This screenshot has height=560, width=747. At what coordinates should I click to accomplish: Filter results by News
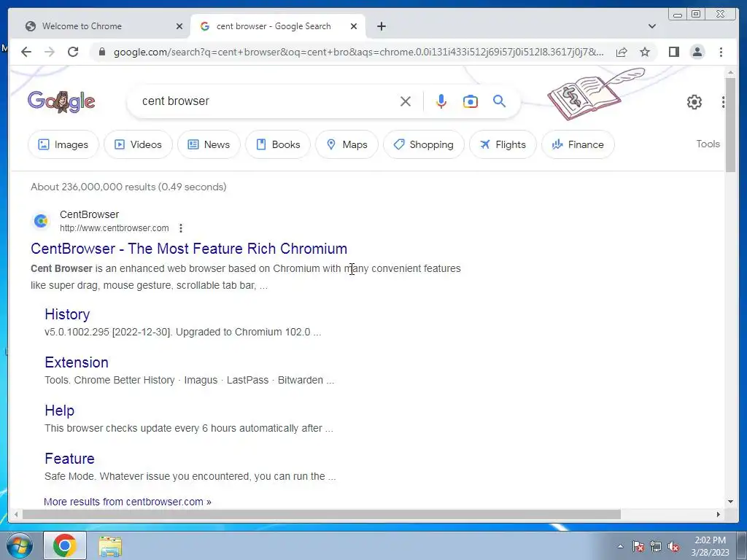[x=209, y=144]
